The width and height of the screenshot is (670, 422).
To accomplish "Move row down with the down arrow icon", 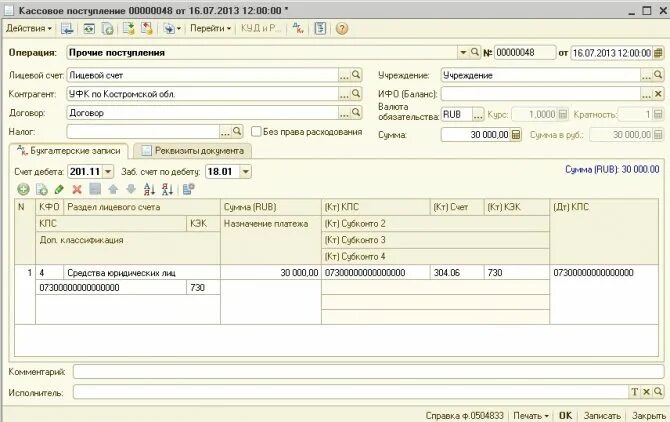I will 131,189.
